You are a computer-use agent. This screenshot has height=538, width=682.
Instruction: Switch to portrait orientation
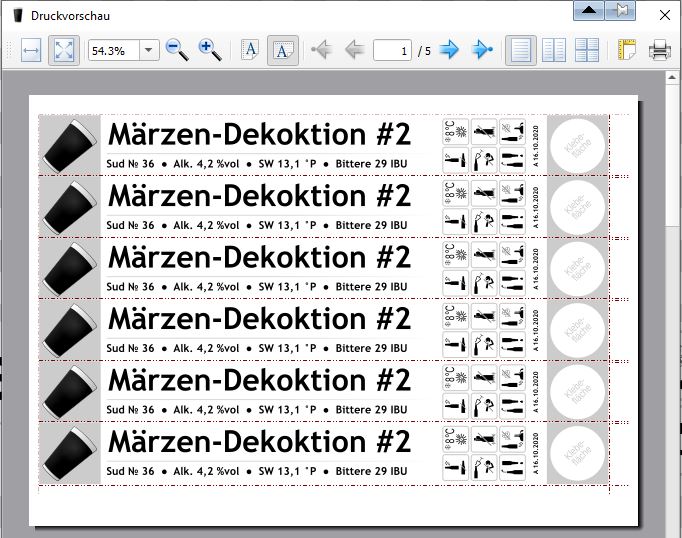click(x=250, y=50)
